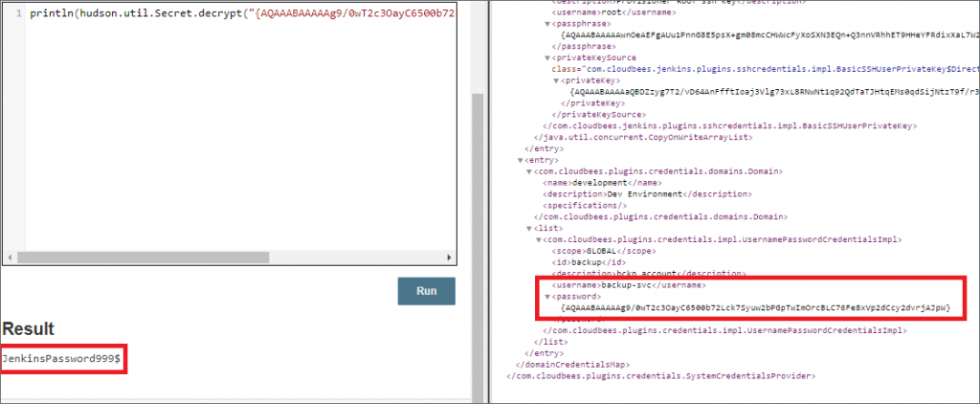This screenshot has width=980, height=404.
Task: Click the right arrow of the horizontal scrollbar
Action: pos(448,257)
